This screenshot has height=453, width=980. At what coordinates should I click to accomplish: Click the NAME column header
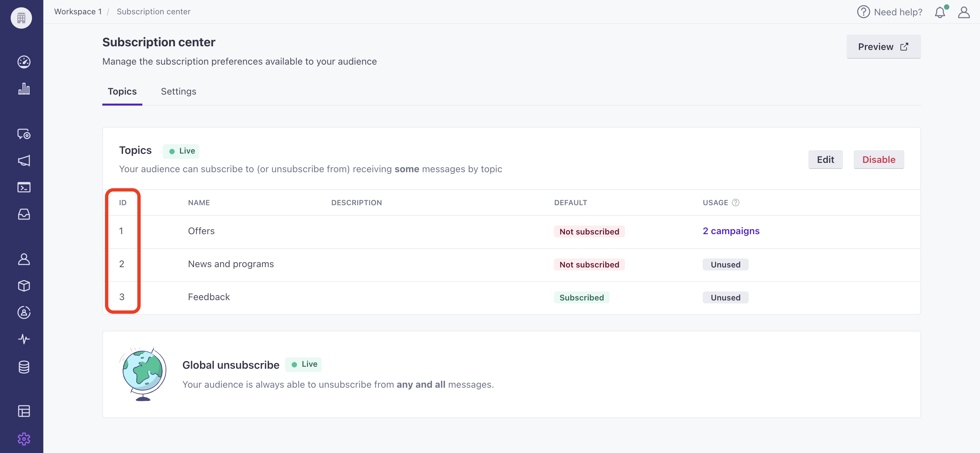coord(199,203)
